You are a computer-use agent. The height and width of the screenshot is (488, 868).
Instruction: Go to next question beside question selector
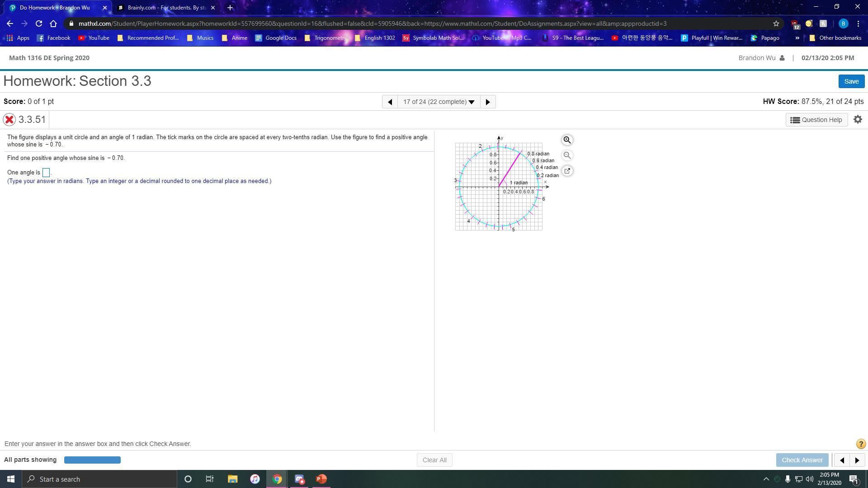point(487,102)
